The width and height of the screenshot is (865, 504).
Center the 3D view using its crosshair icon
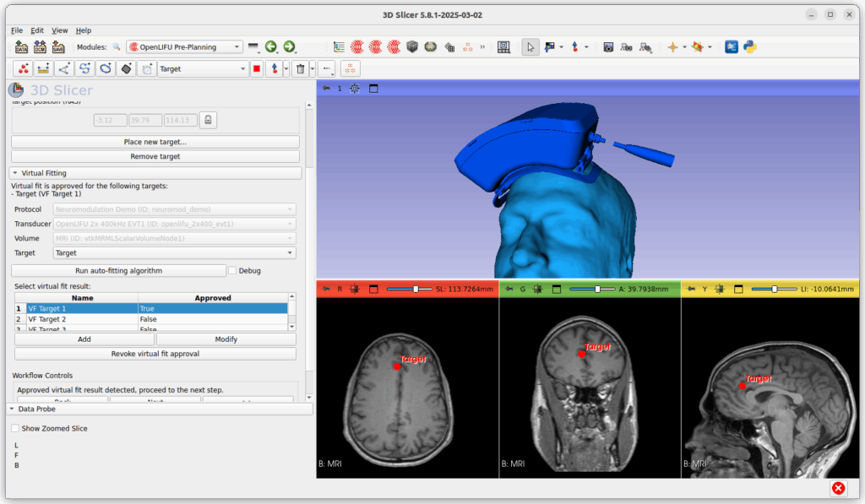click(x=355, y=89)
